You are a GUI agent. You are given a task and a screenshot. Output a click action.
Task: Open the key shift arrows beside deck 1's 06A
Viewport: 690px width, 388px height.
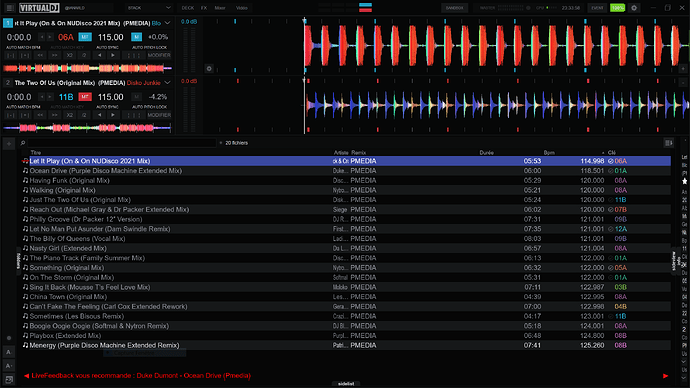pyautogui.click(x=46, y=37)
